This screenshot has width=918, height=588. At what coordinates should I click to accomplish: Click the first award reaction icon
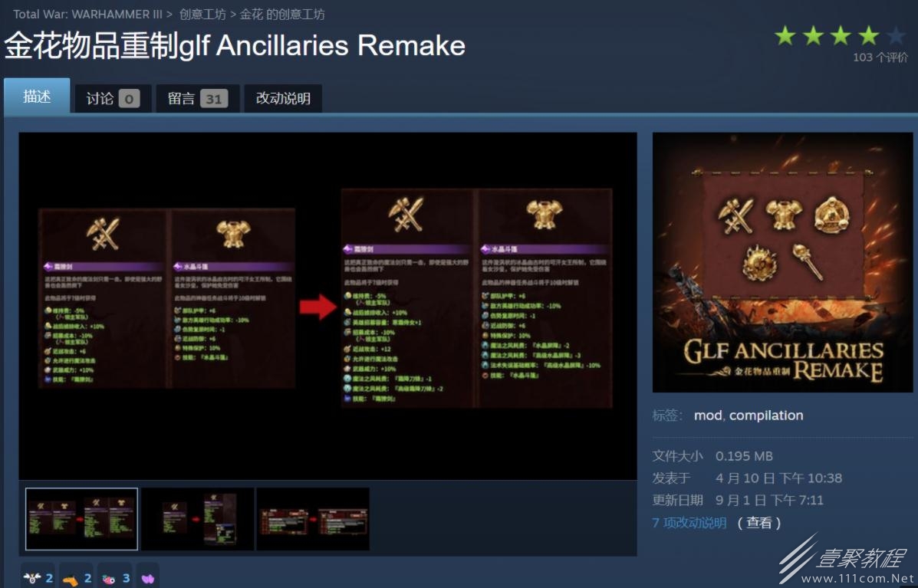[x=31, y=578]
